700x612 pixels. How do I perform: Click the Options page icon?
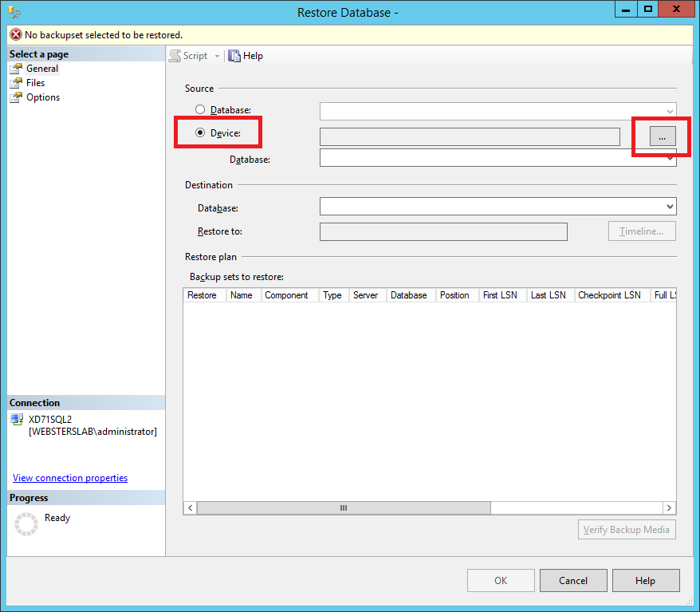16,97
